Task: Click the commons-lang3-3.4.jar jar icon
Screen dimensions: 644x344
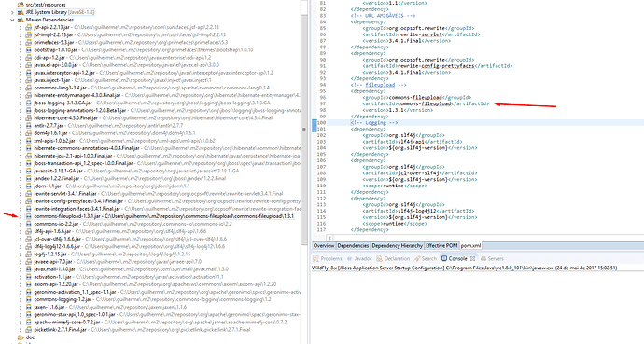Action: coord(28,88)
